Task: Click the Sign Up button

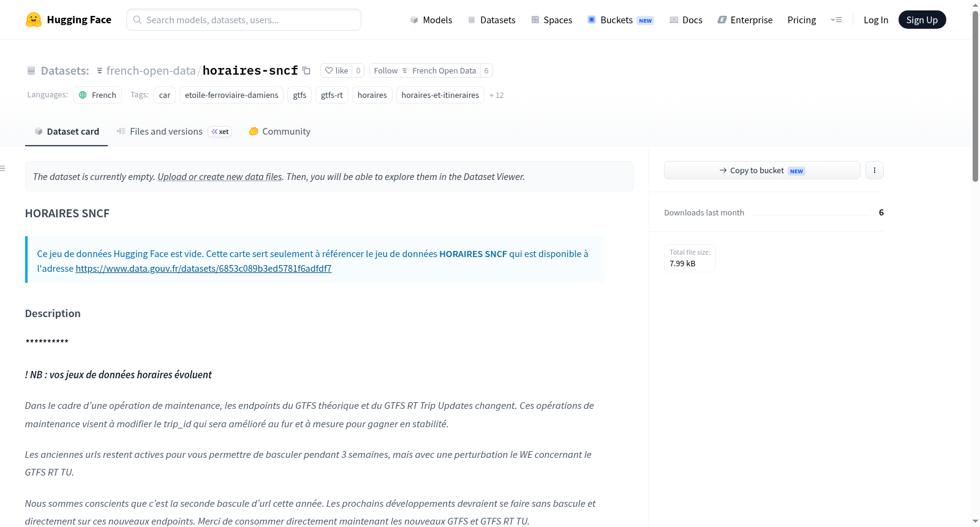Action: 922,20
